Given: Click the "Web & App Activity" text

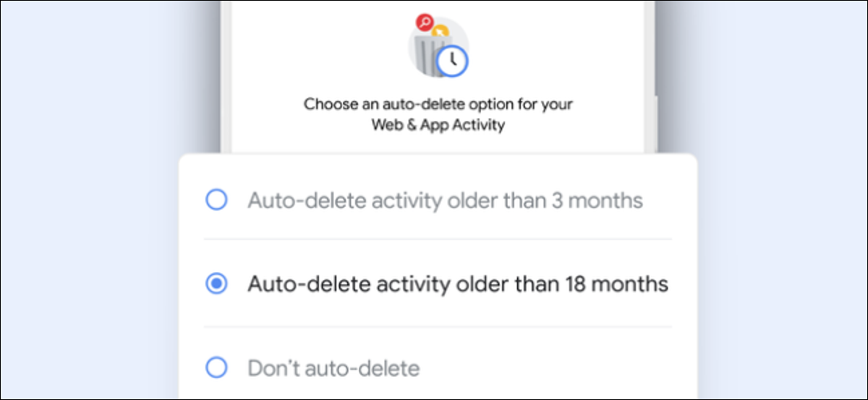Looking at the screenshot, I should pos(438,124).
